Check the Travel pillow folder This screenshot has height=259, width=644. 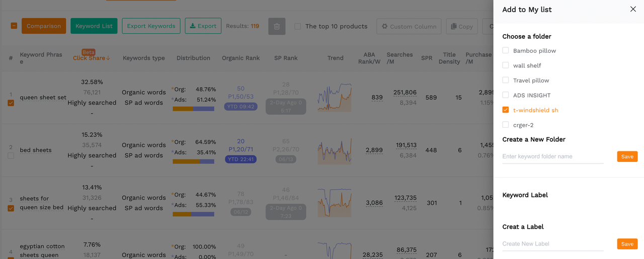(506, 80)
